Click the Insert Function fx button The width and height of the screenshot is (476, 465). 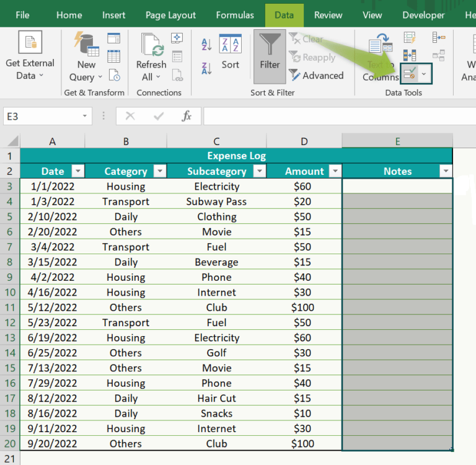187,116
